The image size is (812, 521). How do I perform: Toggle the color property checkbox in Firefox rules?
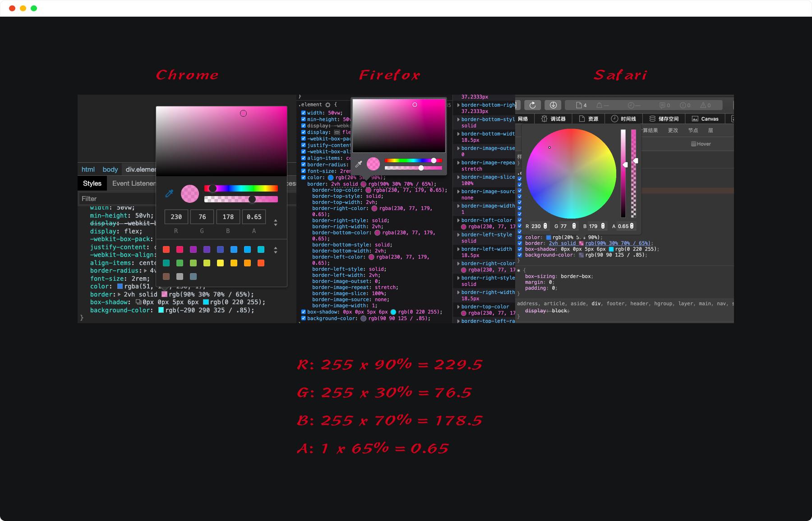tap(304, 178)
